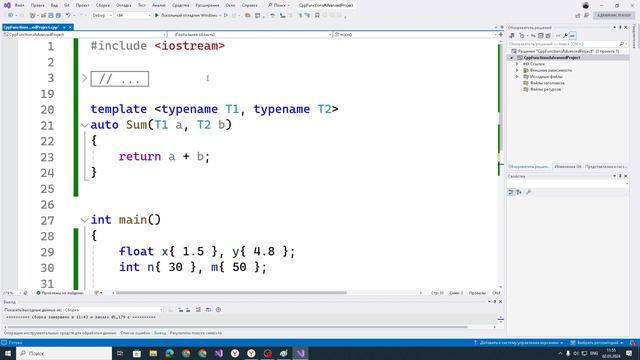Viewport: 640px width, 360px height.
Task: Toggle word wrap in Output panel
Action: pos(208,310)
